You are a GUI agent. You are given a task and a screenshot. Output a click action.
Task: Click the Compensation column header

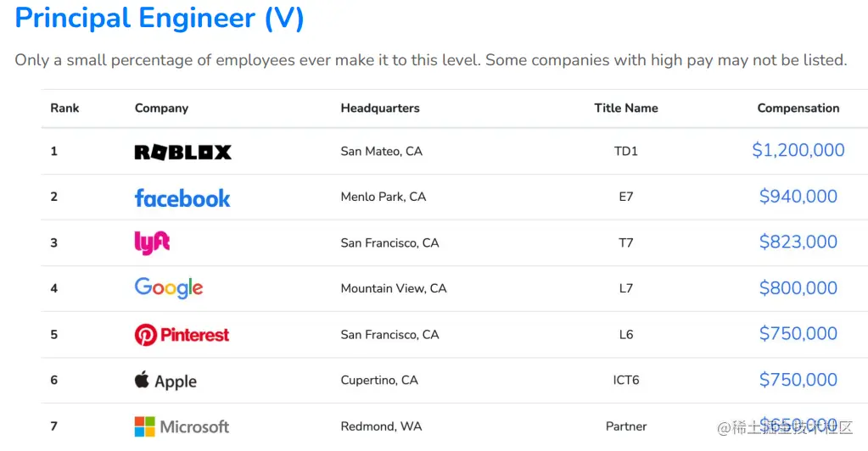pyautogui.click(x=798, y=108)
